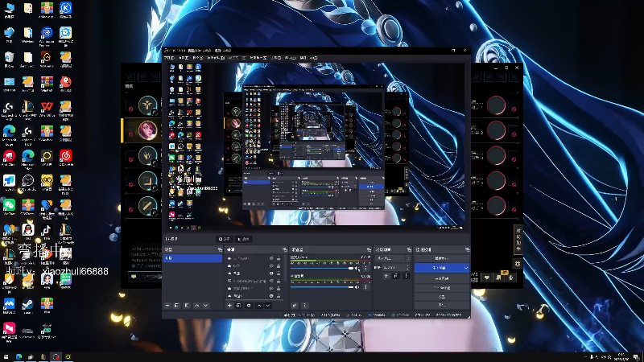Open the Scene Collection menu in OBS
This screenshot has height=362, width=644.
click(258, 58)
